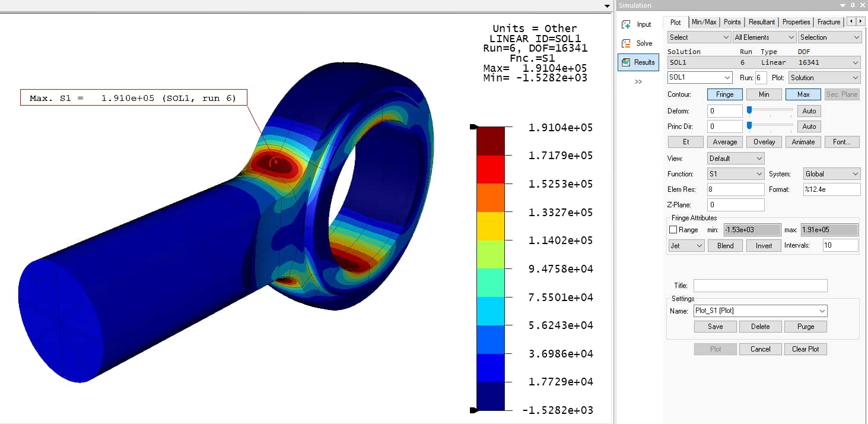Switch to the Min/Max tab

tap(704, 22)
